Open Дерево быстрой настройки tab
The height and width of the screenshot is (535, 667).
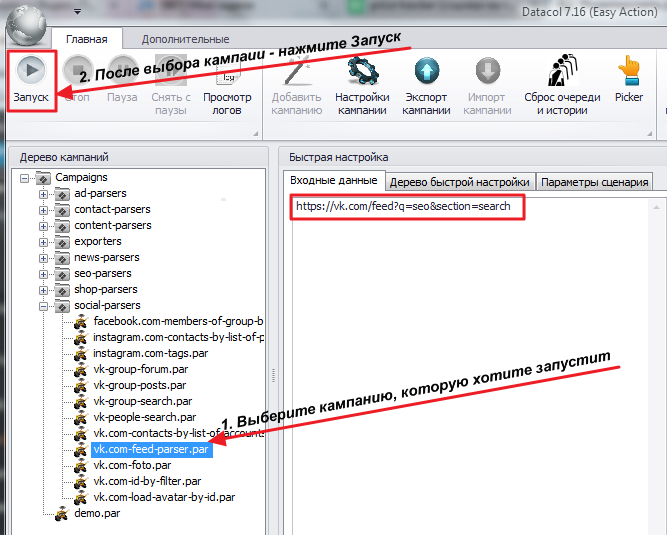460,182
